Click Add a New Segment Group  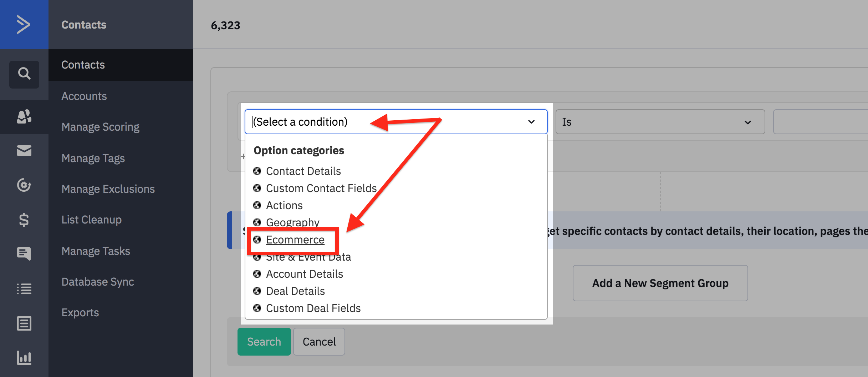660,283
